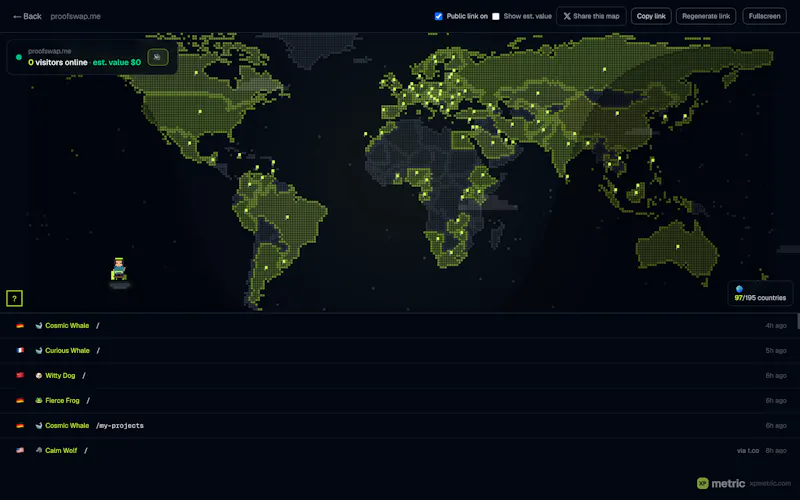Click the 5h ago timestamp

point(776,351)
